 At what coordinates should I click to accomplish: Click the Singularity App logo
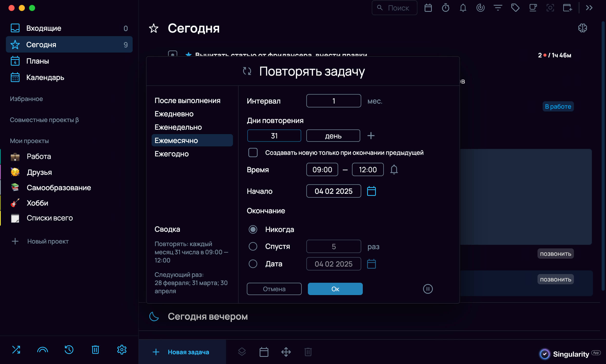(x=570, y=354)
